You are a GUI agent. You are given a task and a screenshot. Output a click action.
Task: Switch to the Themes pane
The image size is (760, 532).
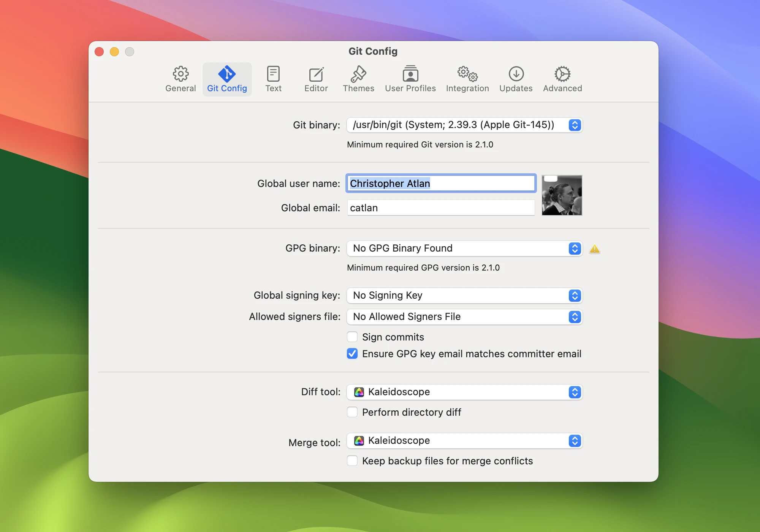(358, 79)
